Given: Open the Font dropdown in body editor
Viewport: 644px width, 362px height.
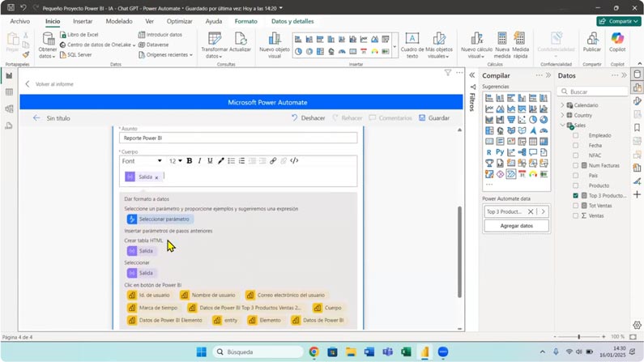Looking at the screenshot, I should pyautogui.click(x=142, y=161).
